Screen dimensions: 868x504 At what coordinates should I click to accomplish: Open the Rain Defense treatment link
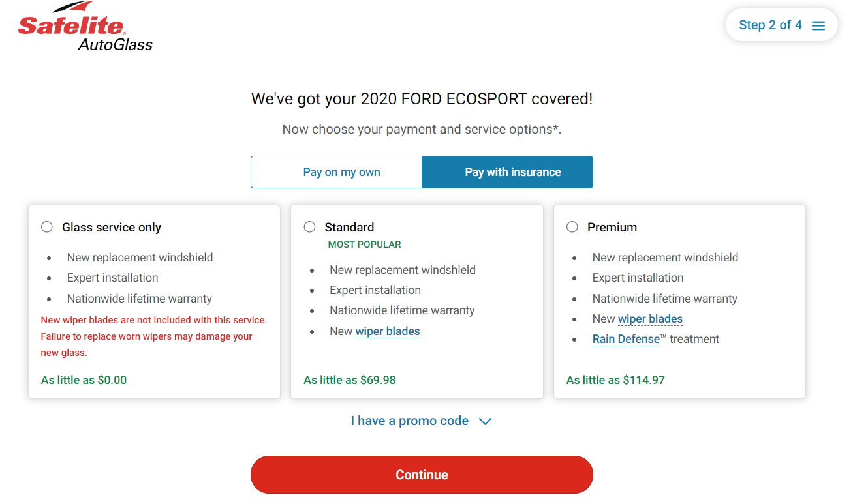pyautogui.click(x=626, y=339)
